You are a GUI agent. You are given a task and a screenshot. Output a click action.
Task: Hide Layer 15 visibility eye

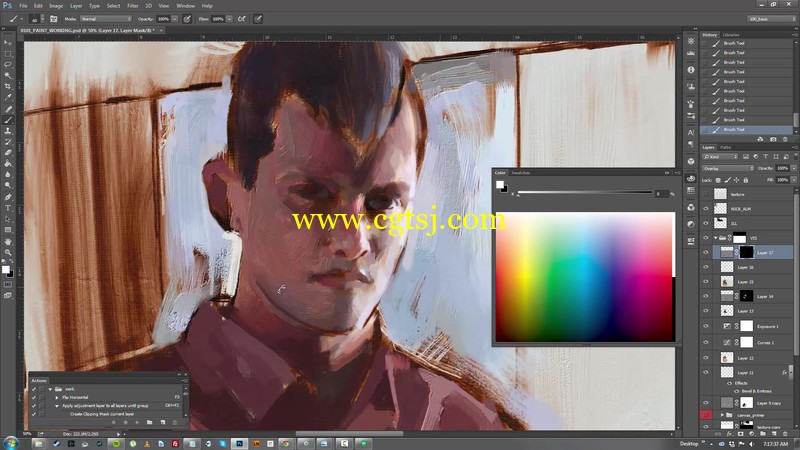pyautogui.click(x=706, y=282)
